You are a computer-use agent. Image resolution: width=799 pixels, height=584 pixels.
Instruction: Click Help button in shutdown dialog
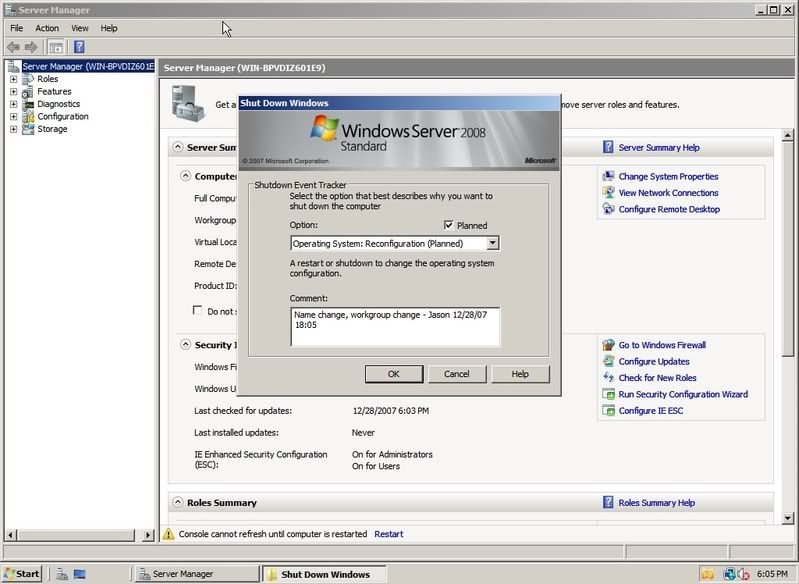[x=520, y=374]
